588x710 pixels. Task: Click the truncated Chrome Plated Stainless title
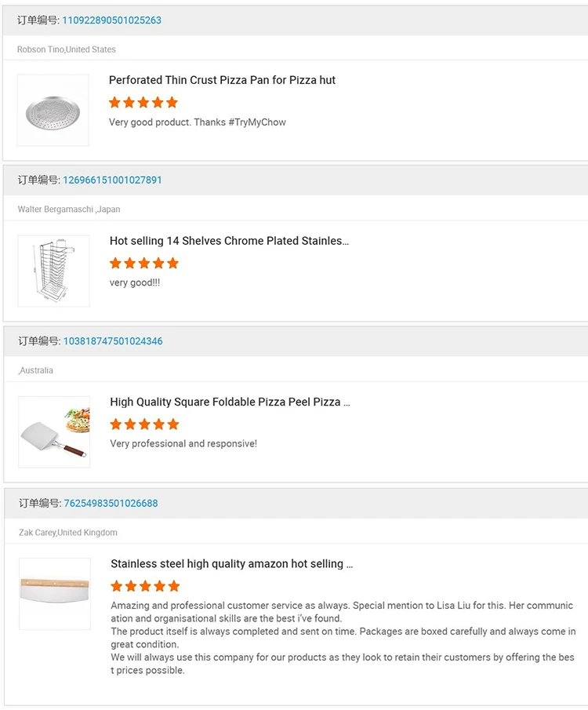click(230, 240)
